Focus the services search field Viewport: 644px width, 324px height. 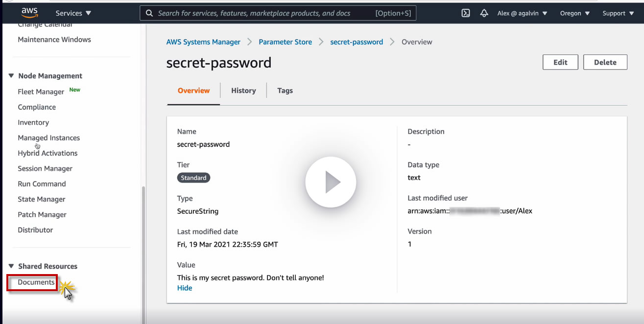[264, 13]
